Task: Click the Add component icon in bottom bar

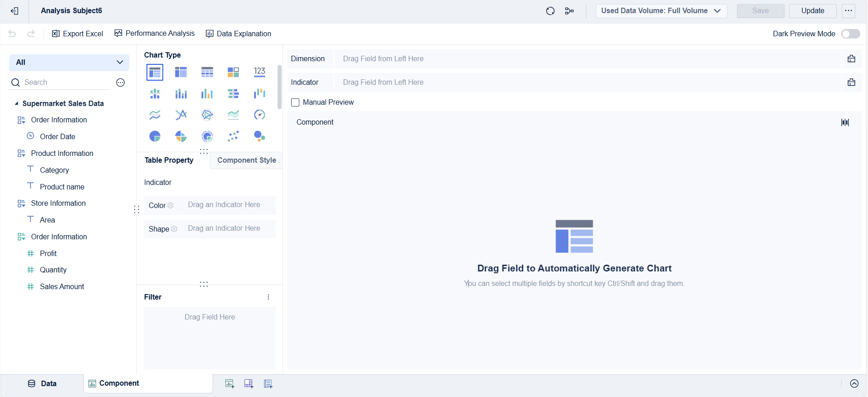Action: pos(230,384)
